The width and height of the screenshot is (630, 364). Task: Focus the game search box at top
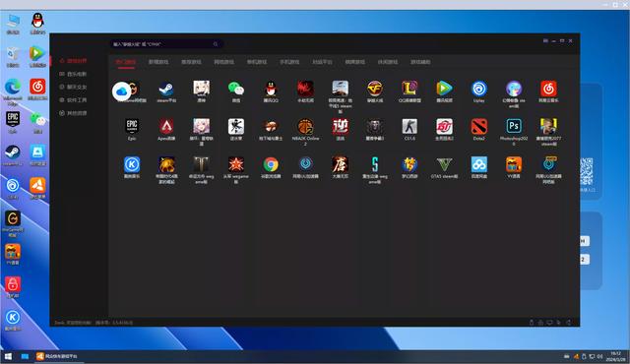pyautogui.click(x=166, y=44)
